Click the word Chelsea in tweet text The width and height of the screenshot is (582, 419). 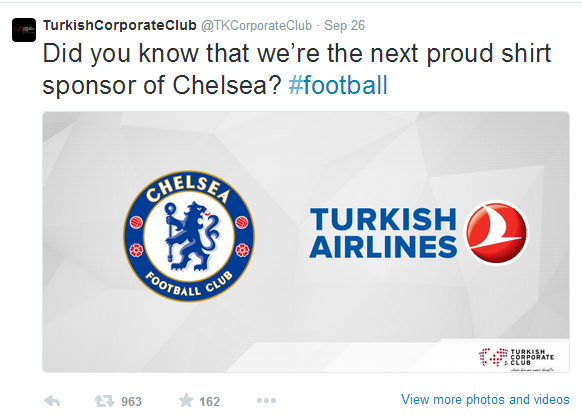pyautogui.click(x=225, y=85)
